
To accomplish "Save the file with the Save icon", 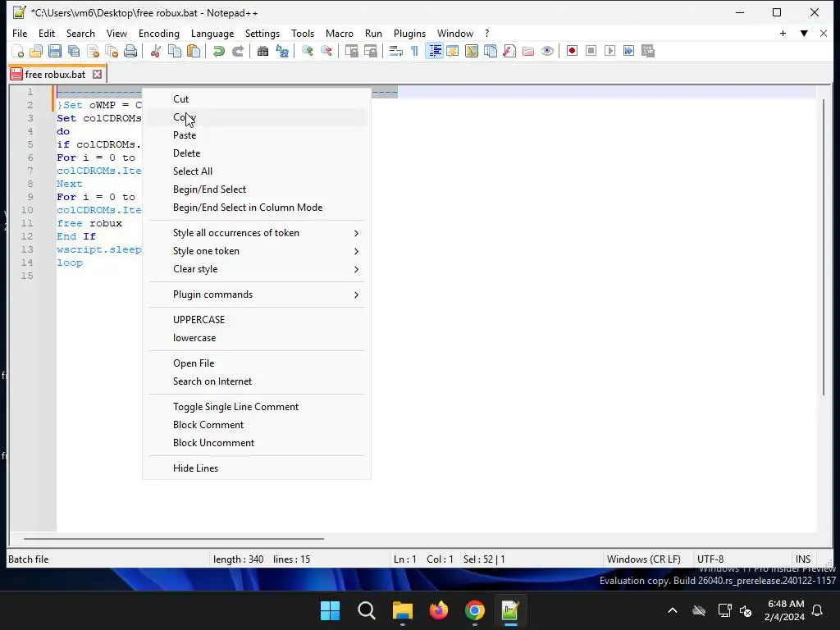I will point(55,51).
